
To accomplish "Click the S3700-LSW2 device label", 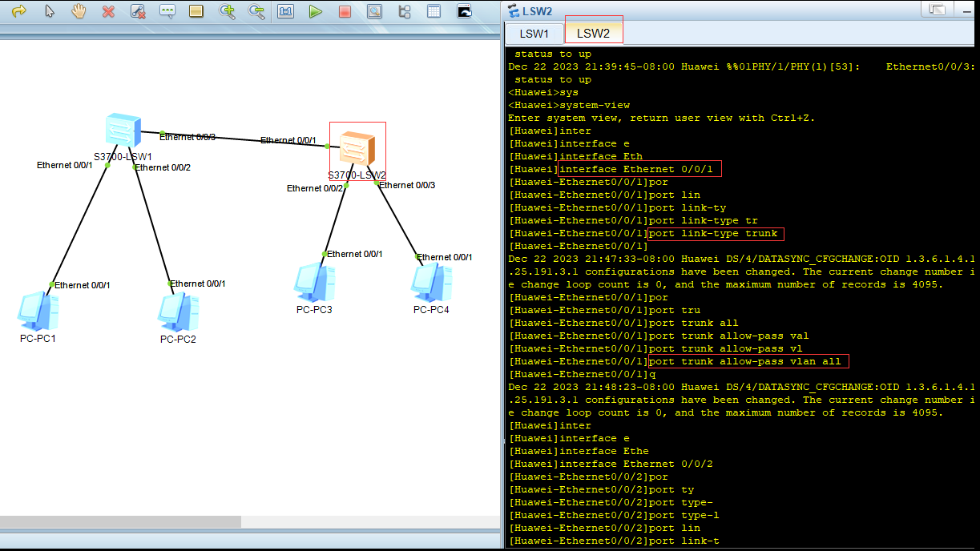I will pos(357,175).
